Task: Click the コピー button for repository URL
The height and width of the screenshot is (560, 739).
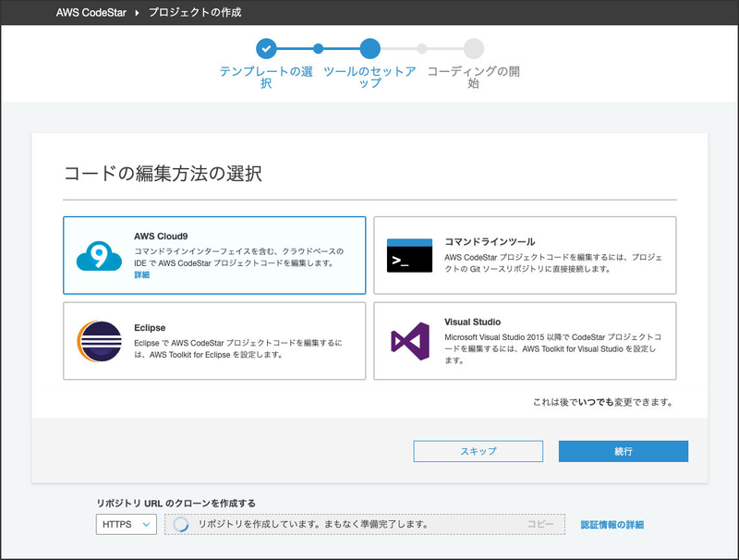Action: tap(540, 524)
